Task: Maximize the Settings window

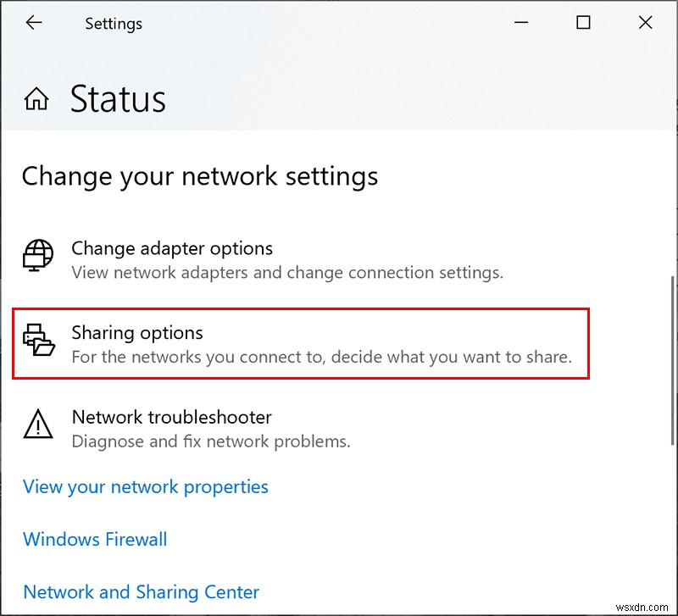Action: [x=583, y=23]
